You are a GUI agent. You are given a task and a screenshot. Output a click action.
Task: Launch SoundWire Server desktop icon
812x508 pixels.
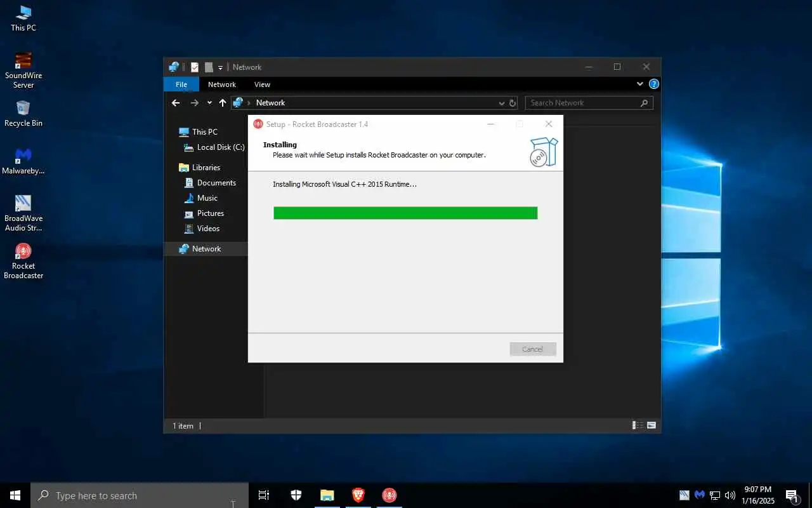(23, 70)
